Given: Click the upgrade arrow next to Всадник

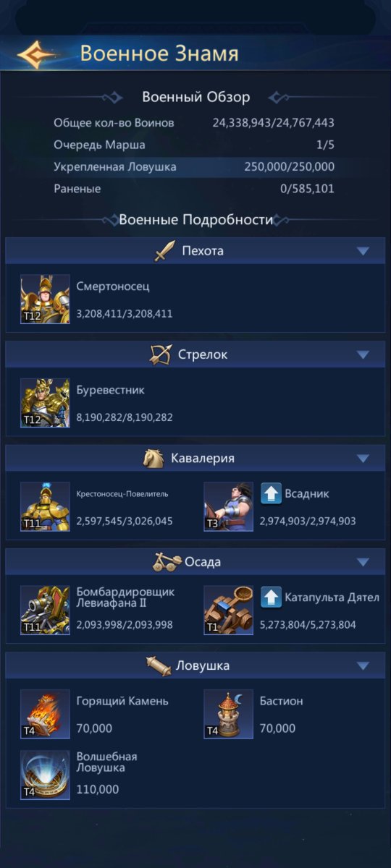Looking at the screenshot, I should [272, 494].
